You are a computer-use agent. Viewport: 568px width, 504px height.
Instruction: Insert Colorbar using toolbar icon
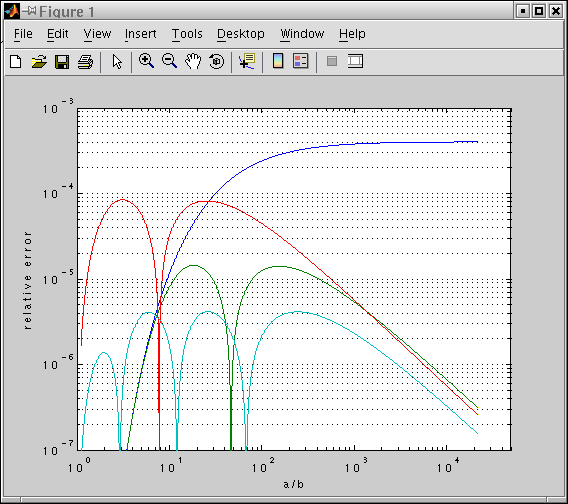click(278, 61)
